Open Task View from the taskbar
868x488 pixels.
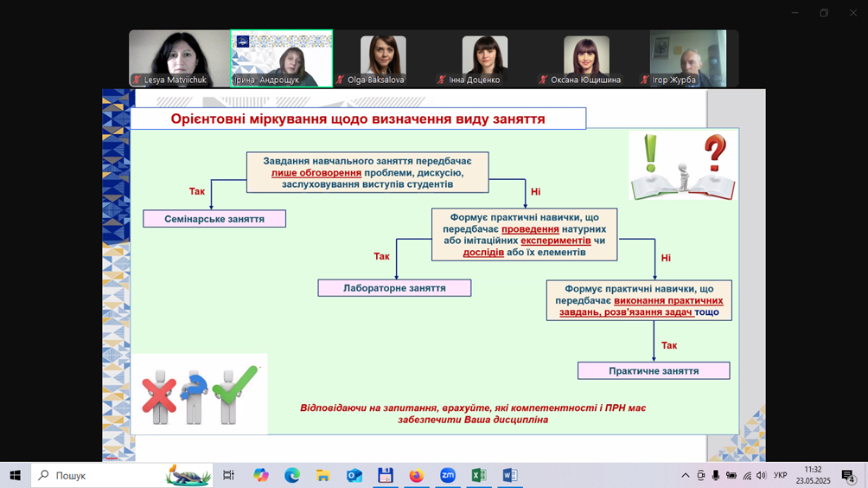(x=228, y=475)
